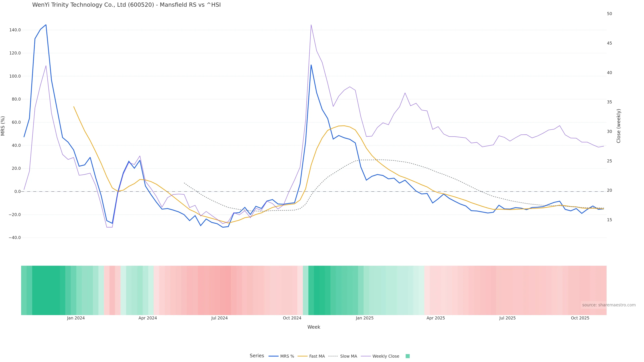Select the Jul 2024 week tick label

click(219, 318)
